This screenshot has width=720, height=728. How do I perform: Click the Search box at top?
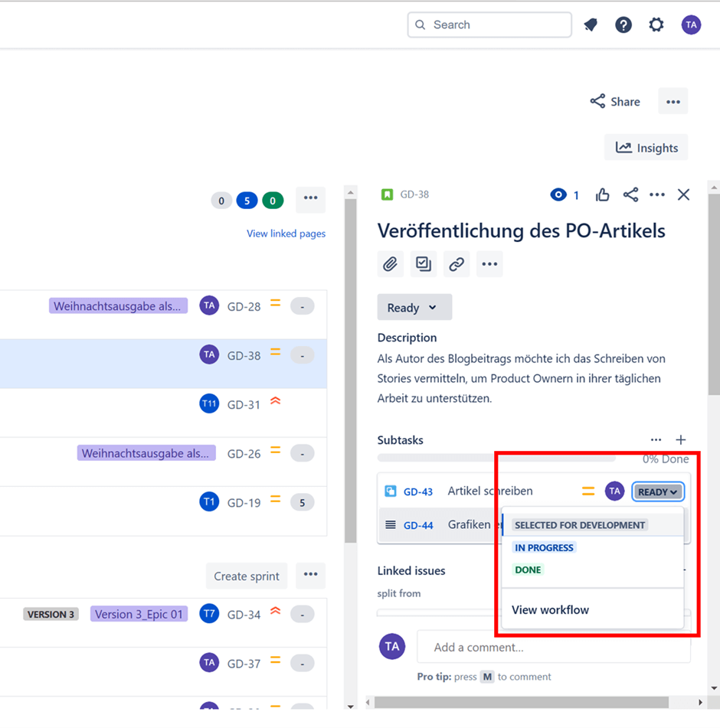tap(490, 24)
